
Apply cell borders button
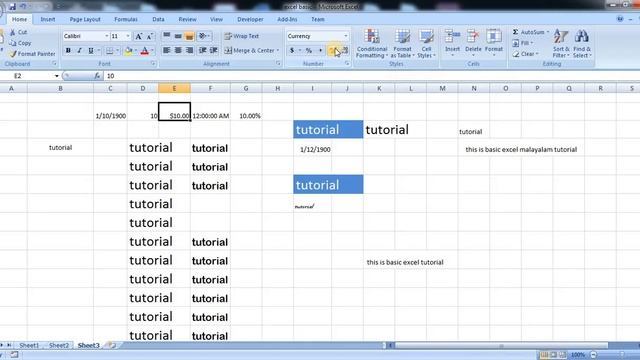pyautogui.click(x=109, y=51)
